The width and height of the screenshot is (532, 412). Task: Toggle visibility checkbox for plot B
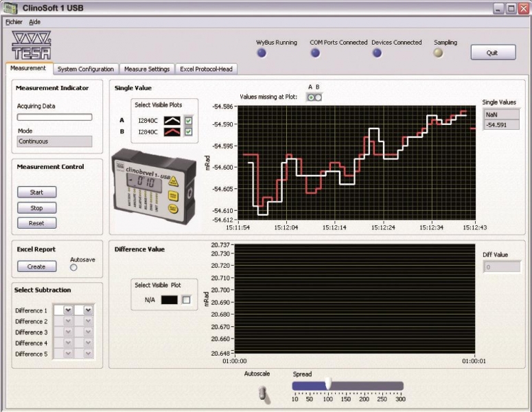click(188, 132)
